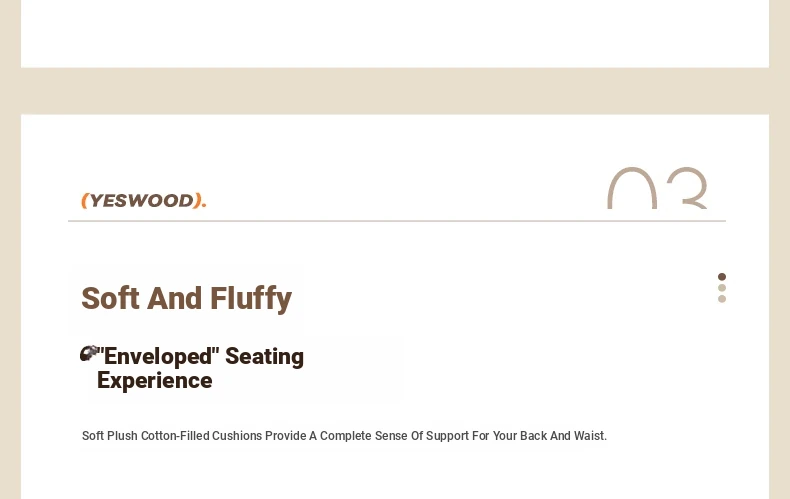Select the dark top pagination dot
This screenshot has width=790, height=499.
point(721,277)
